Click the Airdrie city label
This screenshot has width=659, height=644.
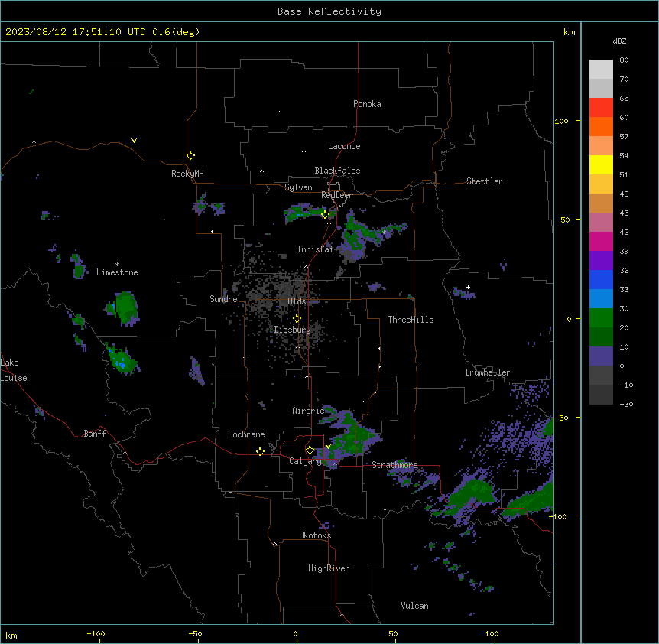click(309, 411)
